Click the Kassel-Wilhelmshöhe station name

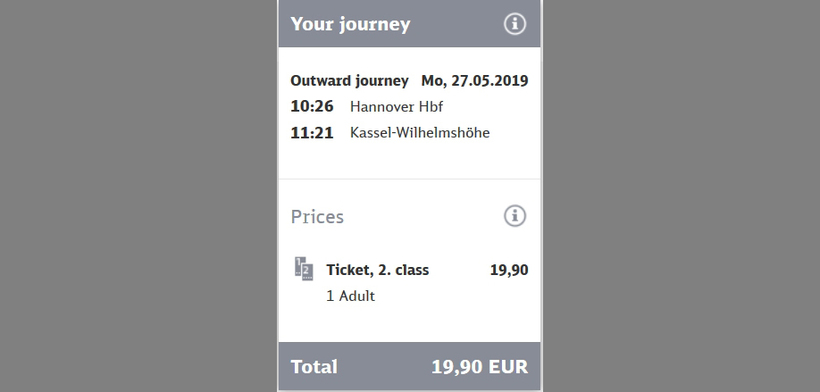click(x=420, y=133)
